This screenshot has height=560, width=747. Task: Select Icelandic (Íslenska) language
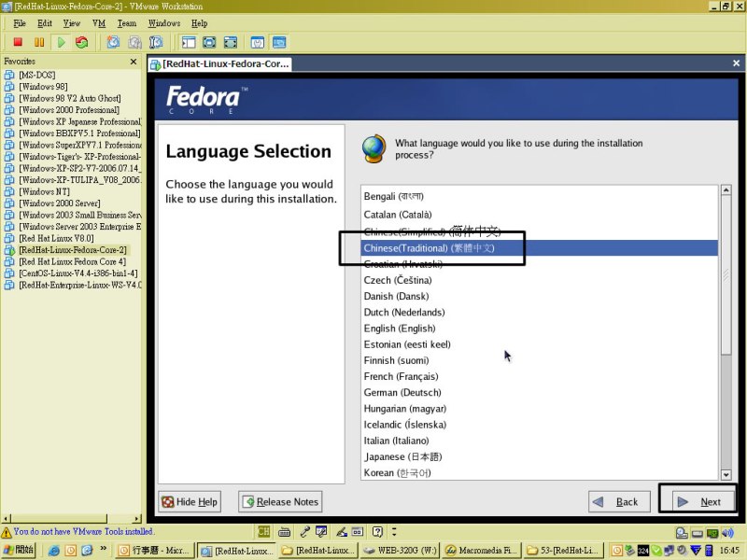pyautogui.click(x=540, y=425)
